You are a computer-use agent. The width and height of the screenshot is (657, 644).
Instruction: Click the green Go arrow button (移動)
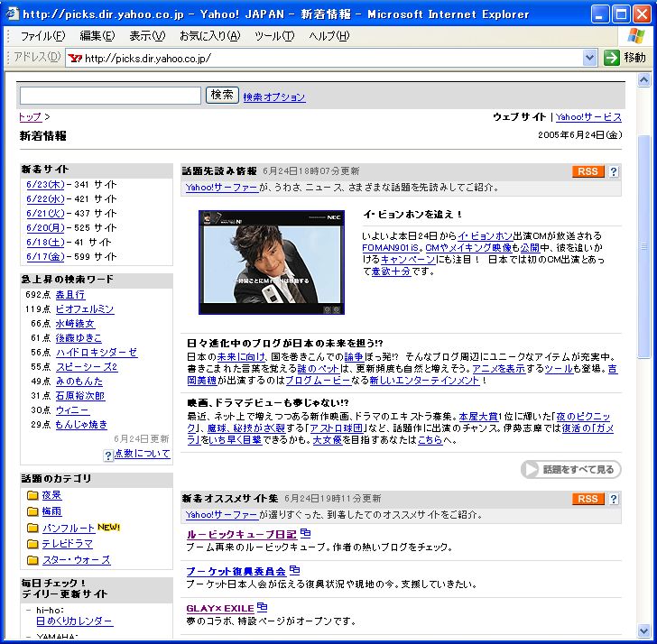coord(612,58)
